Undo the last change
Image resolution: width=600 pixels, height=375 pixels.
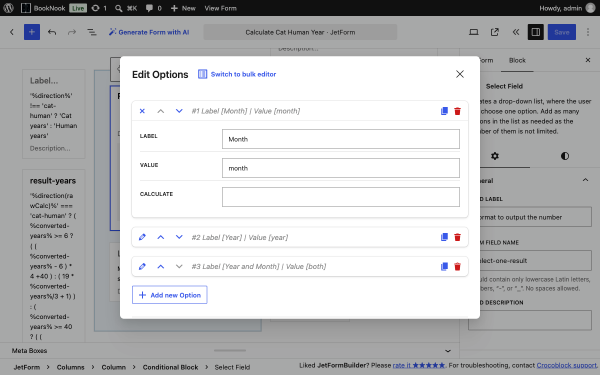pyautogui.click(x=52, y=32)
